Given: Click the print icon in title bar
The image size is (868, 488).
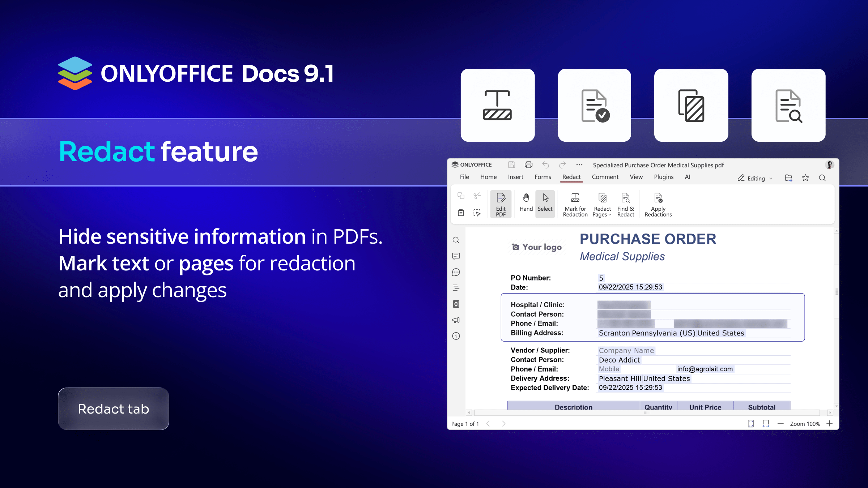Looking at the screenshot, I should coord(528,165).
